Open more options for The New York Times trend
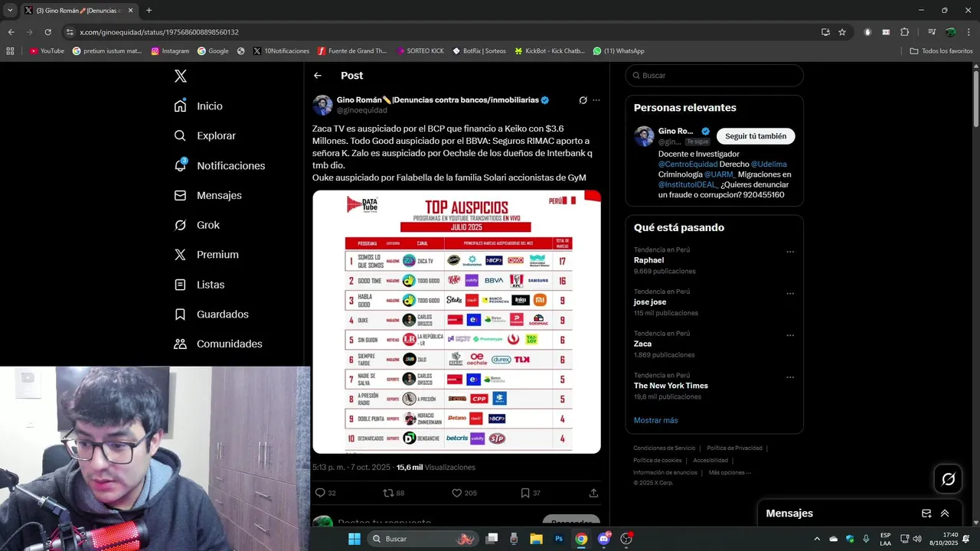The height and width of the screenshot is (551, 980). coord(790,377)
